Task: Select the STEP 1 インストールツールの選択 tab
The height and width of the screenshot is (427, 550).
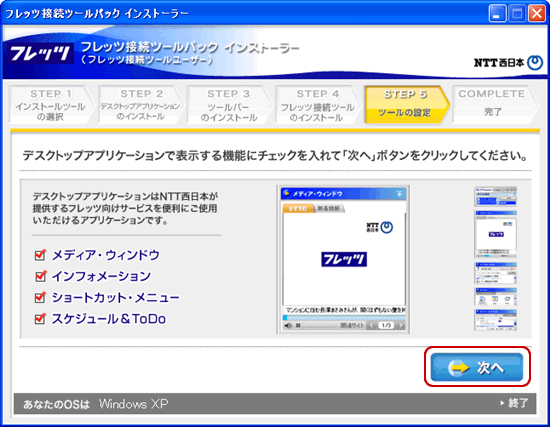Action: (51, 104)
